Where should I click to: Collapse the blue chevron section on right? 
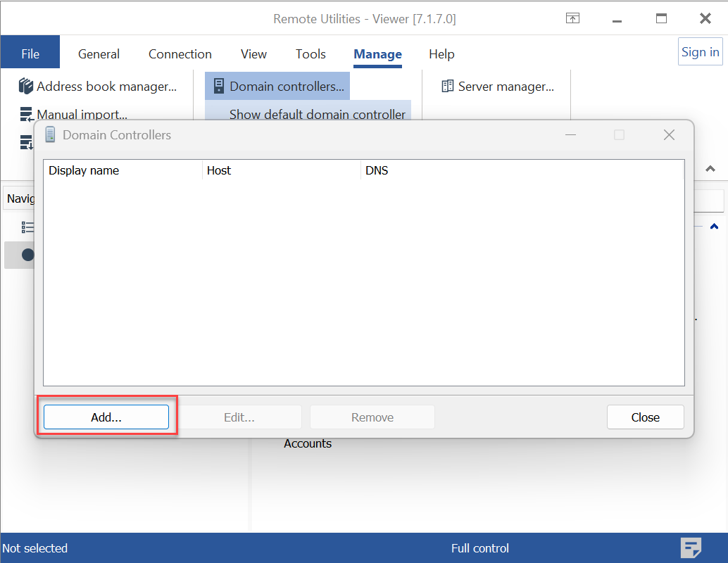coord(714,227)
